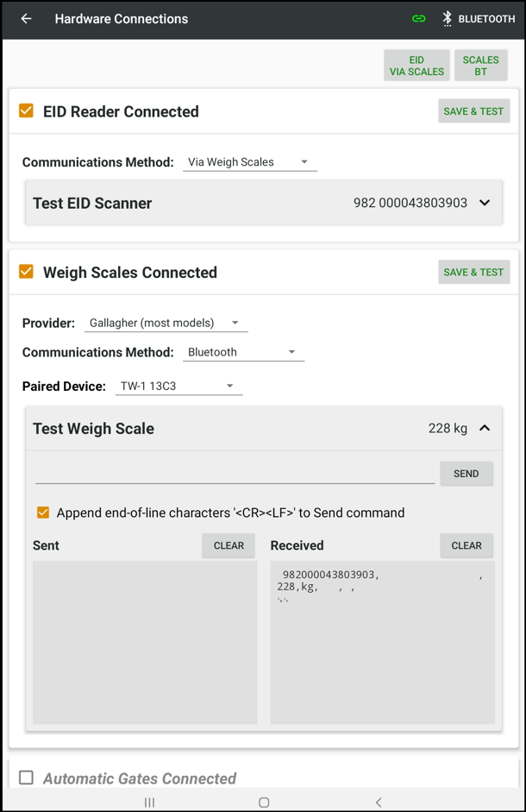Open the Via Weigh Scales communications dropdown
Viewport: 526px width, 812px height.
249,161
